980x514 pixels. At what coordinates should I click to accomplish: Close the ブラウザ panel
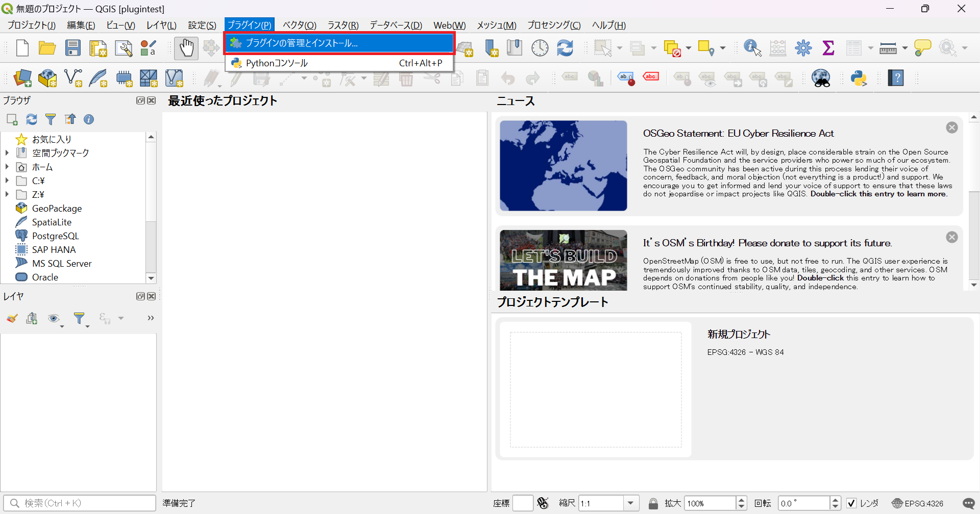pyautogui.click(x=152, y=100)
